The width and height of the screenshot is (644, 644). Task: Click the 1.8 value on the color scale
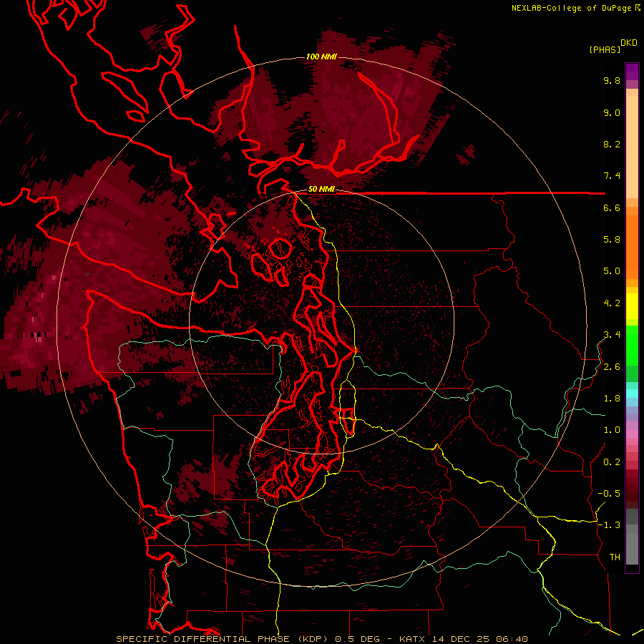pyautogui.click(x=612, y=399)
